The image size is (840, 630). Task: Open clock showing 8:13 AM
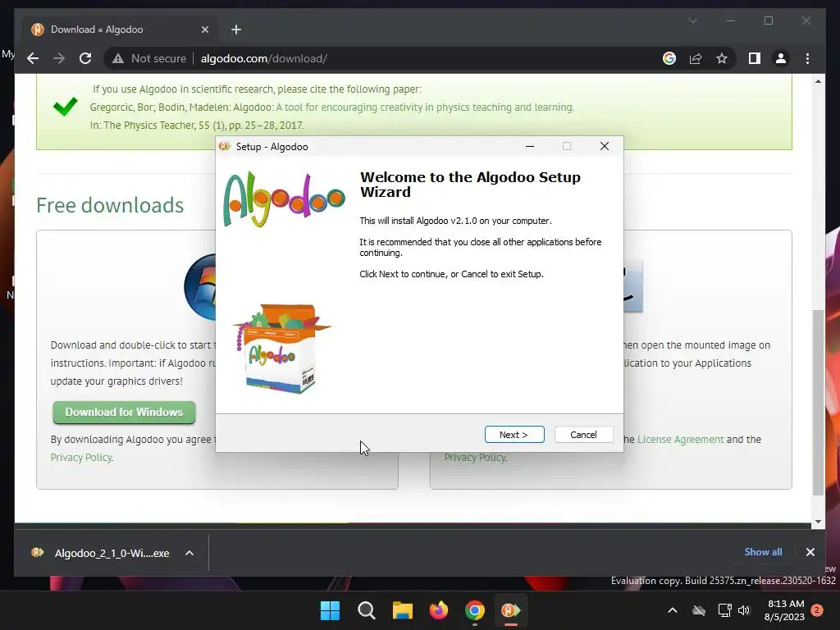coord(784,610)
